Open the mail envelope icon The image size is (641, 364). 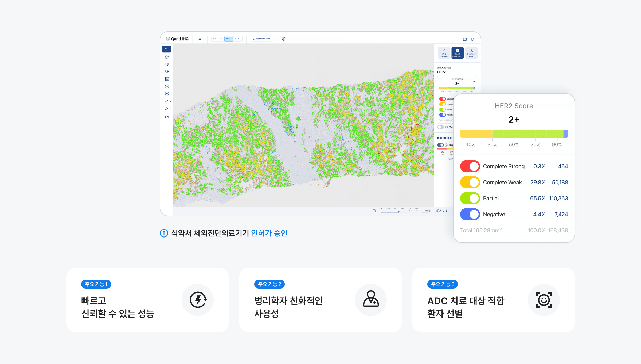click(465, 39)
